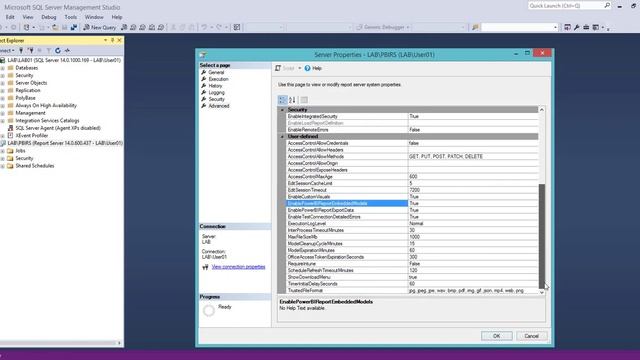Open the Script dropdown arrow

click(x=299, y=68)
